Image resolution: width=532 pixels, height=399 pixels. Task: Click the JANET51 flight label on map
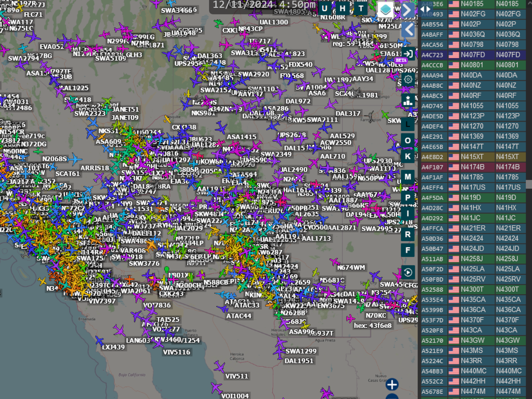pos(125,109)
